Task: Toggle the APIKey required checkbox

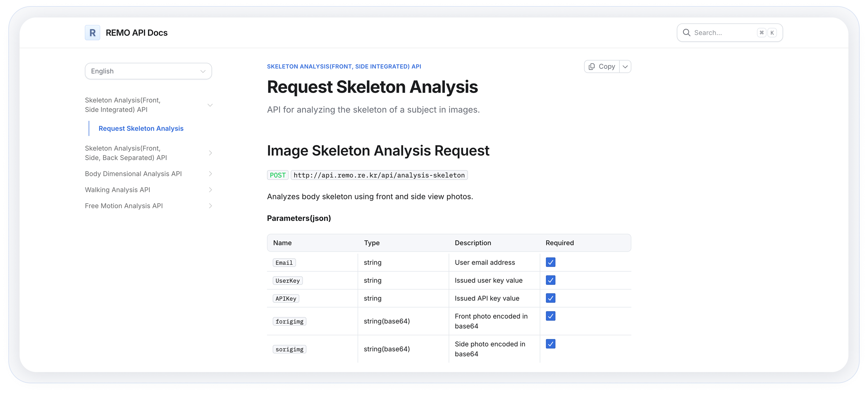Action: pyautogui.click(x=550, y=298)
